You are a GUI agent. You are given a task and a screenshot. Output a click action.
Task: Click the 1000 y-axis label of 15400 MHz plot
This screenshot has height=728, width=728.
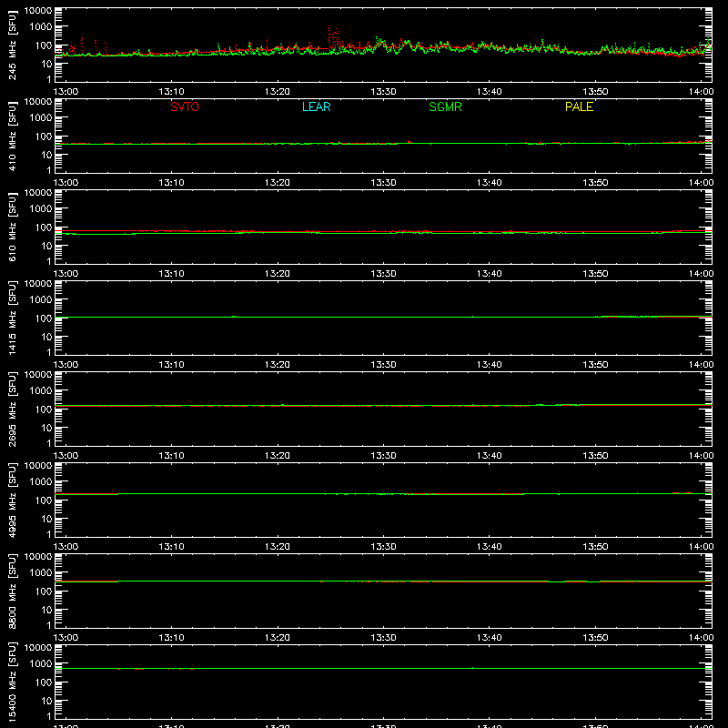coord(41,664)
